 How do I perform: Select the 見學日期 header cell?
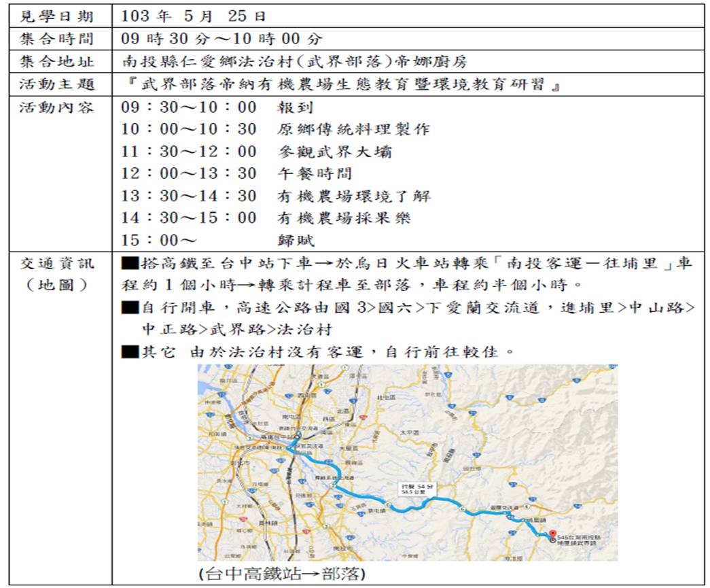point(57,16)
